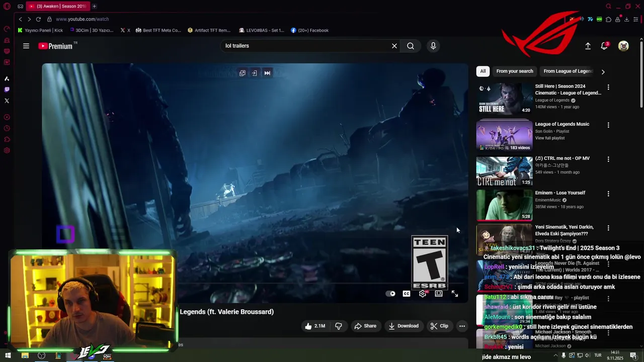The image size is (644, 362).
Task: Enter fullscreen video mode
Action: [x=455, y=294]
